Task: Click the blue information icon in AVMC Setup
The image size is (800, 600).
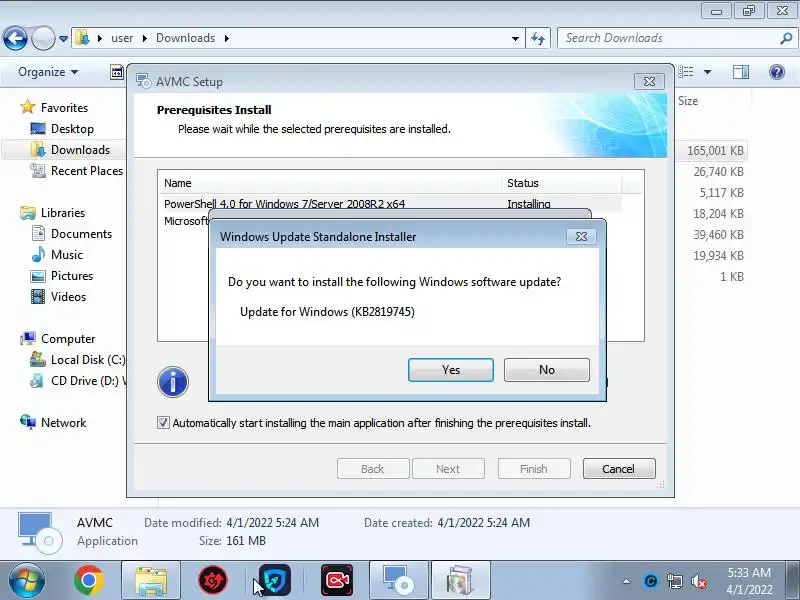Action: [173, 382]
